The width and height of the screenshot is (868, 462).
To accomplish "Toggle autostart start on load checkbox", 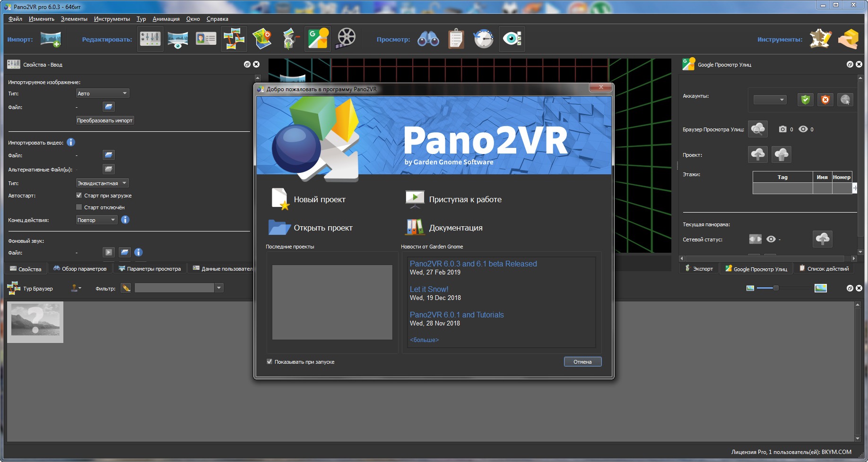I will tap(79, 195).
